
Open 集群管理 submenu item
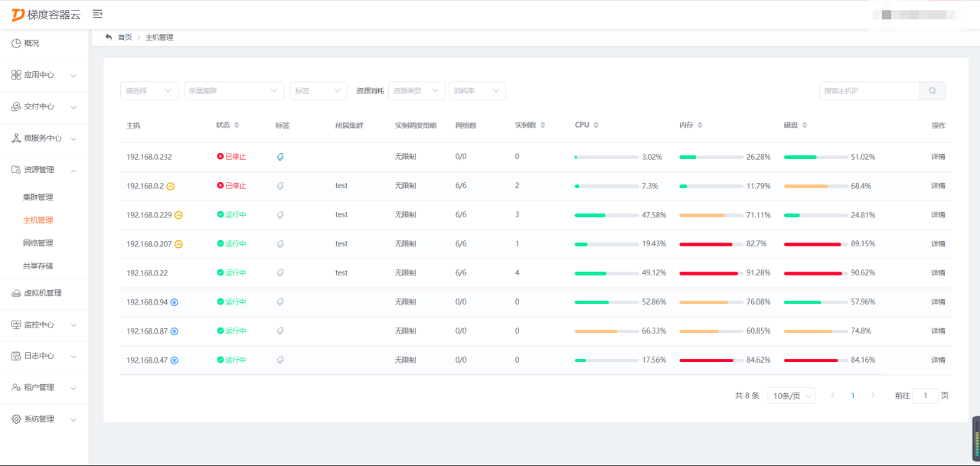click(x=38, y=197)
